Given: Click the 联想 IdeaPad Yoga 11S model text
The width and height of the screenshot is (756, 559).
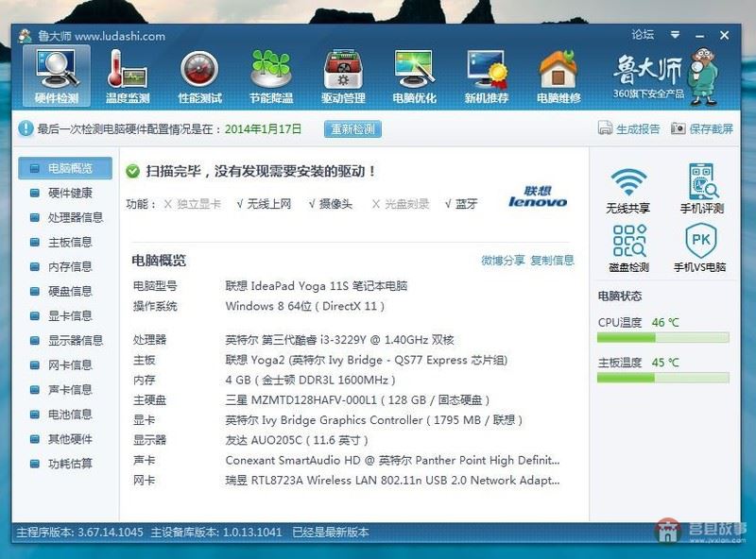Looking at the screenshot, I should click(x=317, y=286).
